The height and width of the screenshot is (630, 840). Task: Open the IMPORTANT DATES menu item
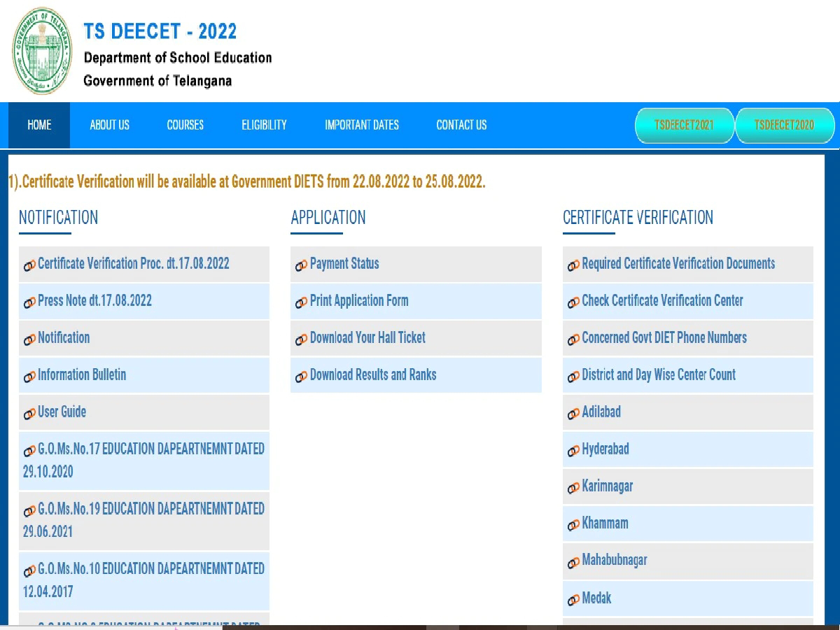(x=362, y=125)
